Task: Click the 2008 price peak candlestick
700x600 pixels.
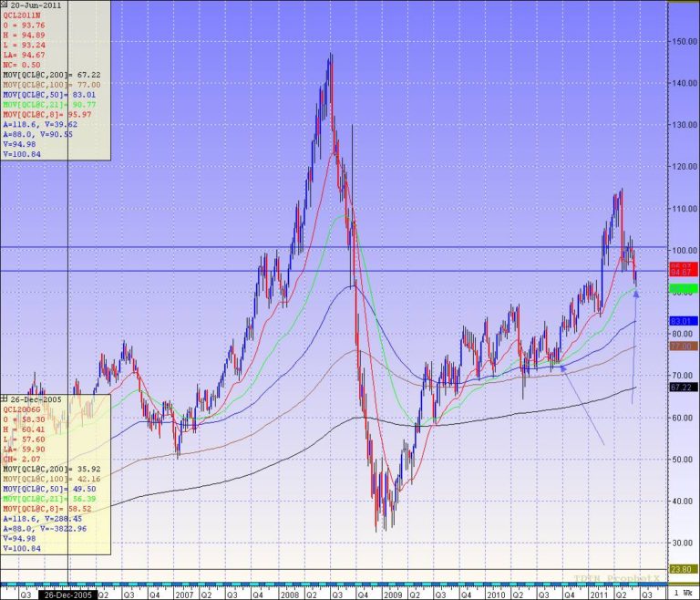Action: (x=330, y=57)
